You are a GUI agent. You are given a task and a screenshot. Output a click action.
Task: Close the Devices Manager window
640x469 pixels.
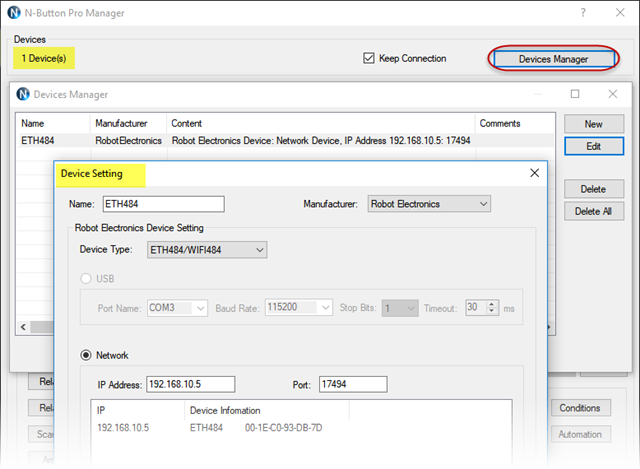[x=612, y=94]
